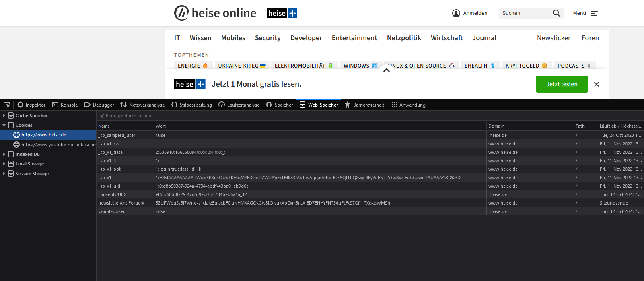Click the Session Storage icon

point(11,174)
